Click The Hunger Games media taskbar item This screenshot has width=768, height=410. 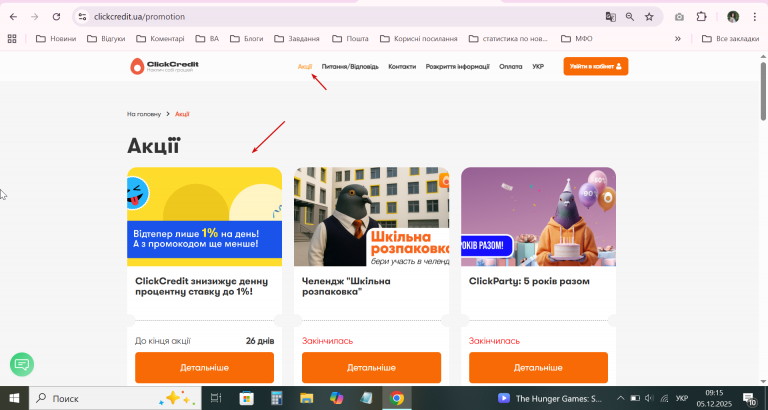(x=550, y=398)
